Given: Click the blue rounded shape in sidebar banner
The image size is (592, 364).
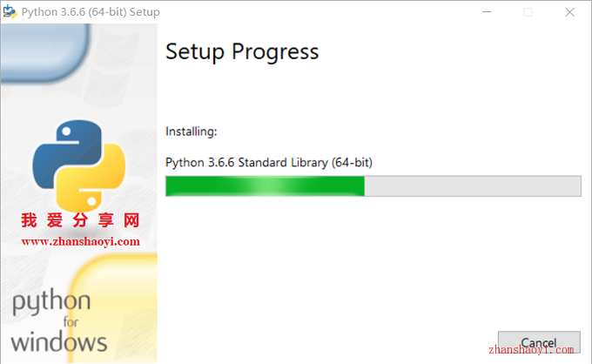Looking at the screenshot, I should point(45,52).
